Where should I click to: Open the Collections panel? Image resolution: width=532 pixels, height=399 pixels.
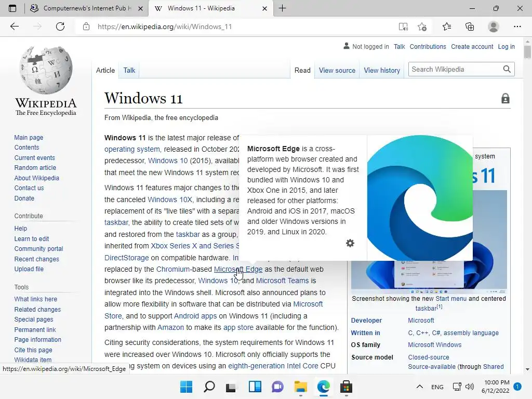[x=470, y=26]
